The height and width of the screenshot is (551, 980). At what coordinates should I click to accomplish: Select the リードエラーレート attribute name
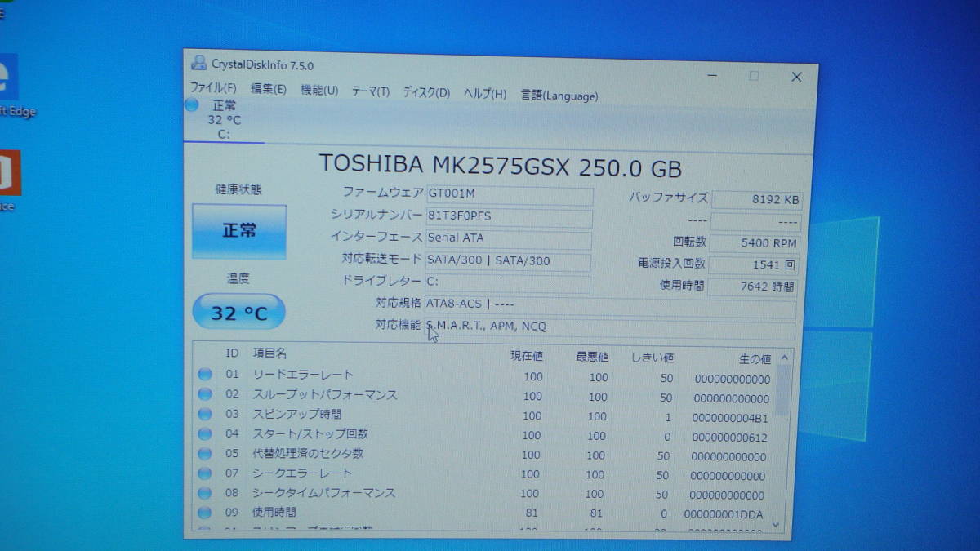coord(303,375)
